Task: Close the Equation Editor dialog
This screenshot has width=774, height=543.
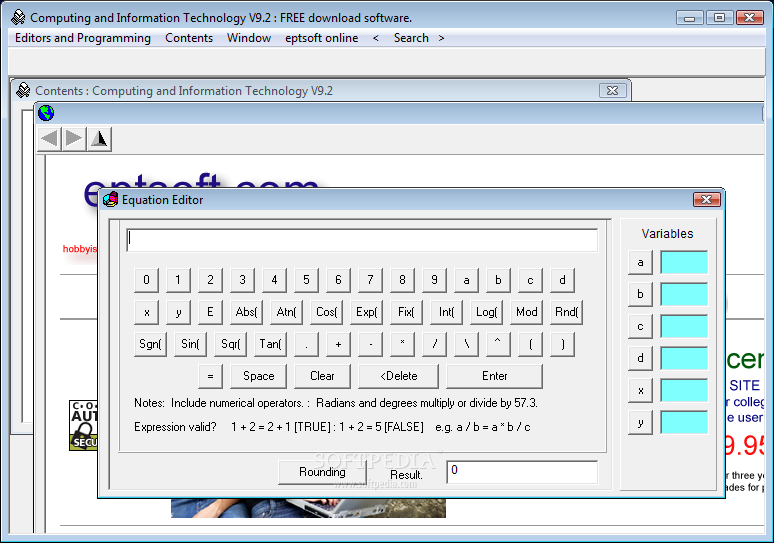Action: click(706, 199)
